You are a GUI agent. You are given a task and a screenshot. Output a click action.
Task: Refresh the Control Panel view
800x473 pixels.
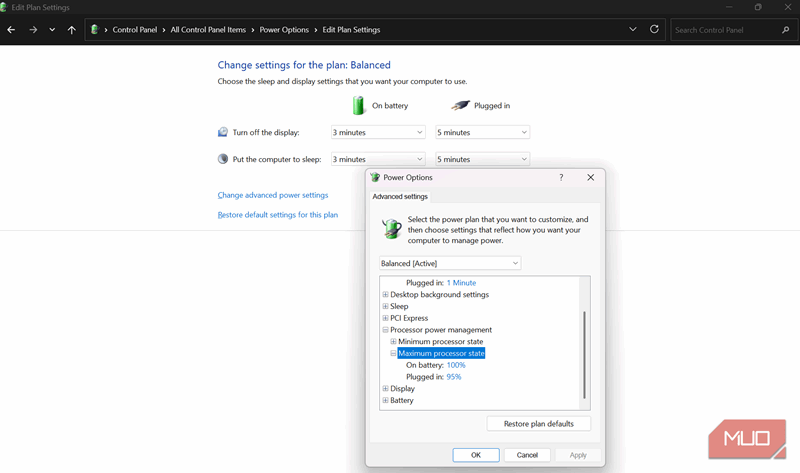pos(654,30)
